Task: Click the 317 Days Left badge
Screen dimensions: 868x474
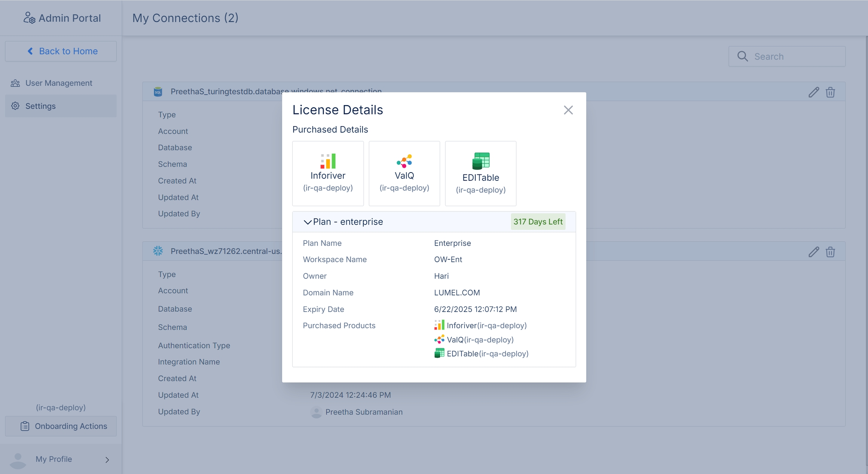Action: 538,222
